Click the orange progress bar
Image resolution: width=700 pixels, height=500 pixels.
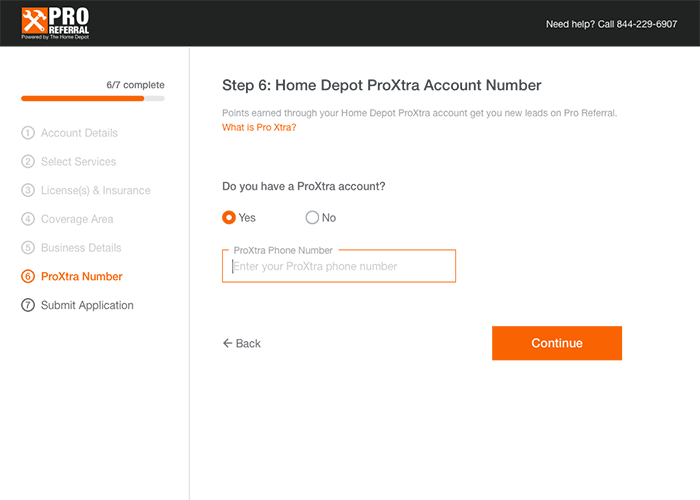point(83,99)
